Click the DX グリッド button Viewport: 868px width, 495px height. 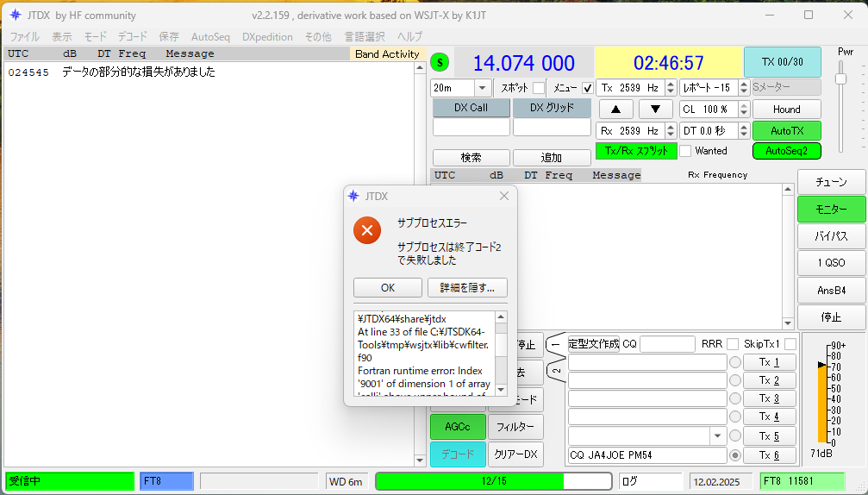pyautogui.click(x=552, y=108)
